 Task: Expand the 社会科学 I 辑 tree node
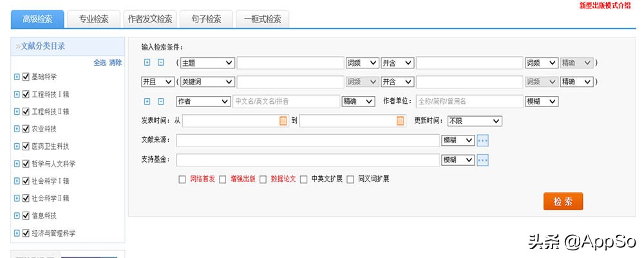coord(17,181)
